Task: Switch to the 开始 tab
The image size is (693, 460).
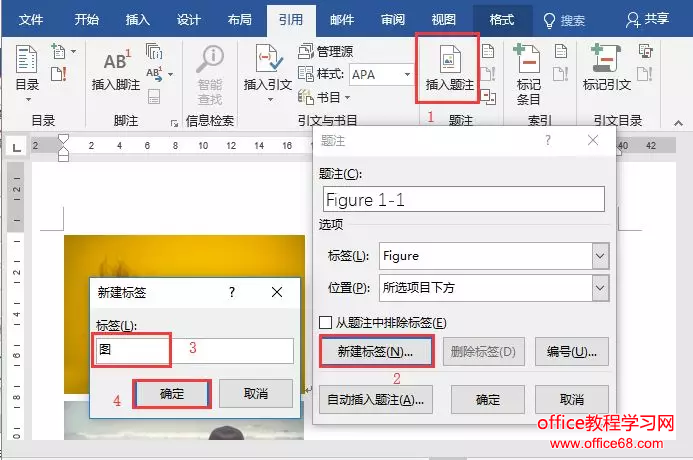Action: 86,20
